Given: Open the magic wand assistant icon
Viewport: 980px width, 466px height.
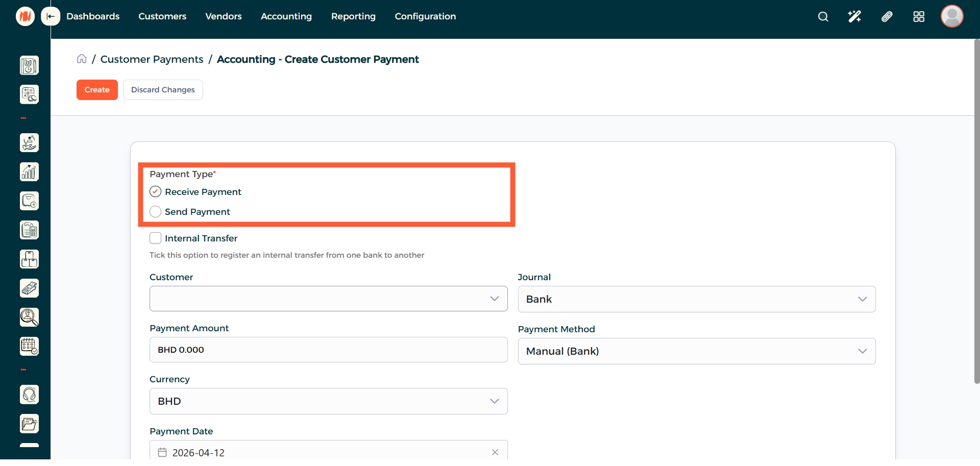Looking at the screenshot, I should click(854, 17).
